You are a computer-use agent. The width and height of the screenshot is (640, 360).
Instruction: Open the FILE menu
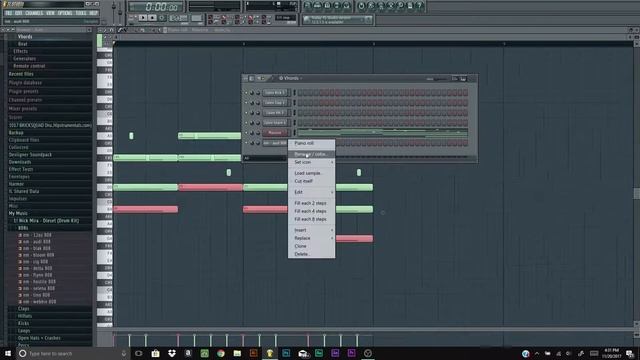click(9, 13)
